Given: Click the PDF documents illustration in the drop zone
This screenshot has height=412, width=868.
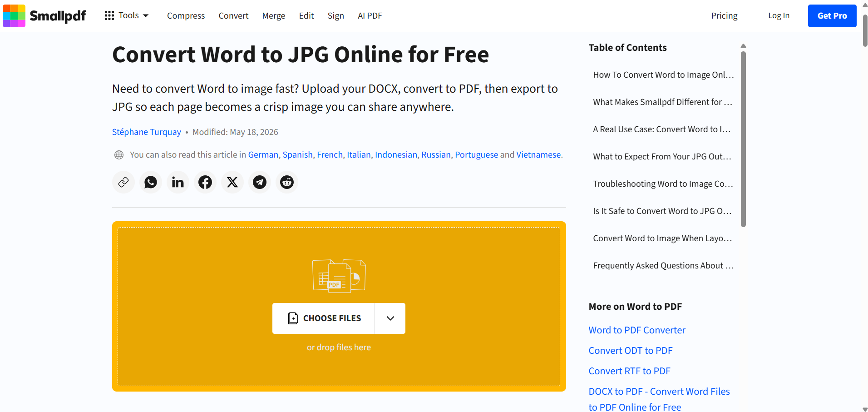Looking at the screenshot, I should 339,276.
